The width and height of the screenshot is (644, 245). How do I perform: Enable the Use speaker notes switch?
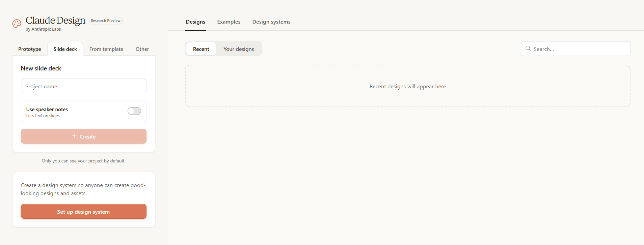click(134, 111)
